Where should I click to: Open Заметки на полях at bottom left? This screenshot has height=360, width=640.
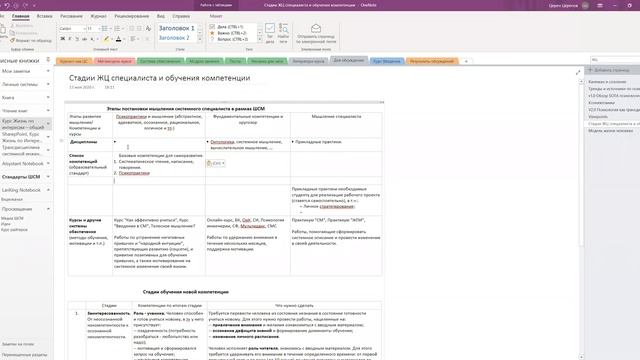(18, 344)
